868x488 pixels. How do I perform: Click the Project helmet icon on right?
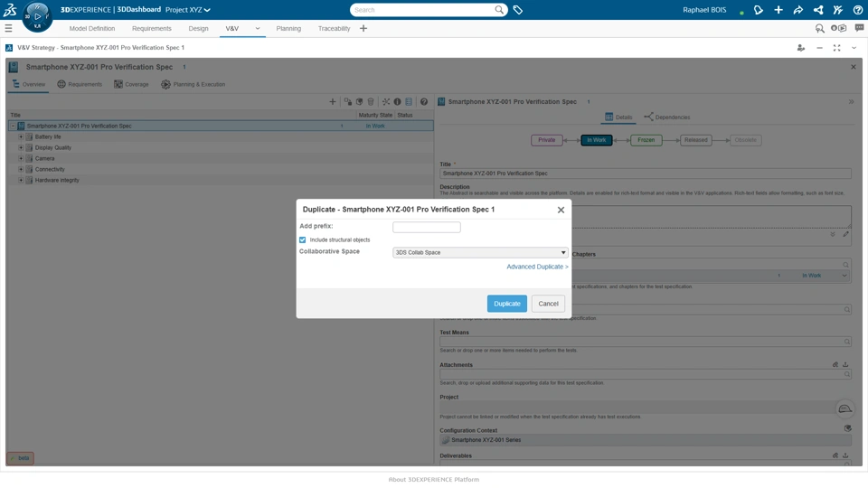pos(844,408)
